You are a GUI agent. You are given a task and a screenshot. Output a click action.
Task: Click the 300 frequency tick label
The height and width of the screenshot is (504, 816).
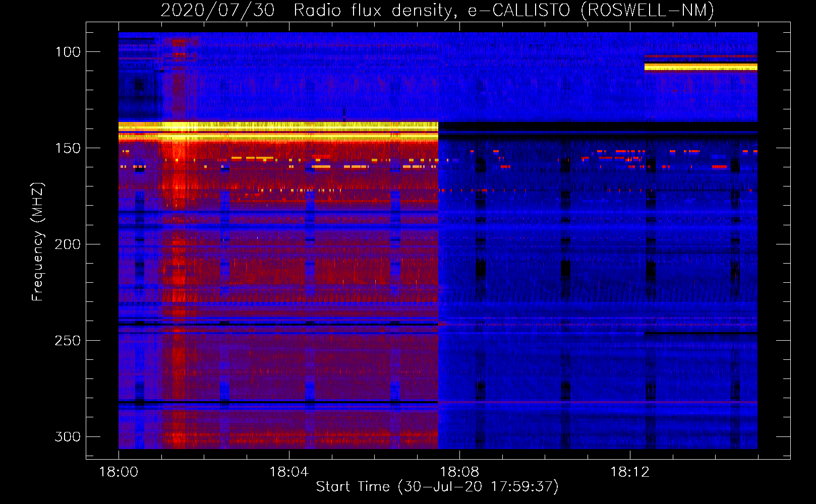(68, 436)
